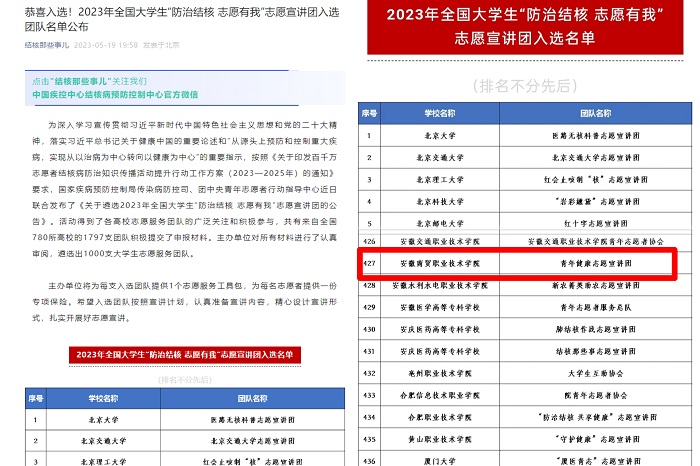Viewport: 700px width, 466px height.
Task: Select 安庆医药高等专科学校 in row 431
Action: tap(440, 351)
